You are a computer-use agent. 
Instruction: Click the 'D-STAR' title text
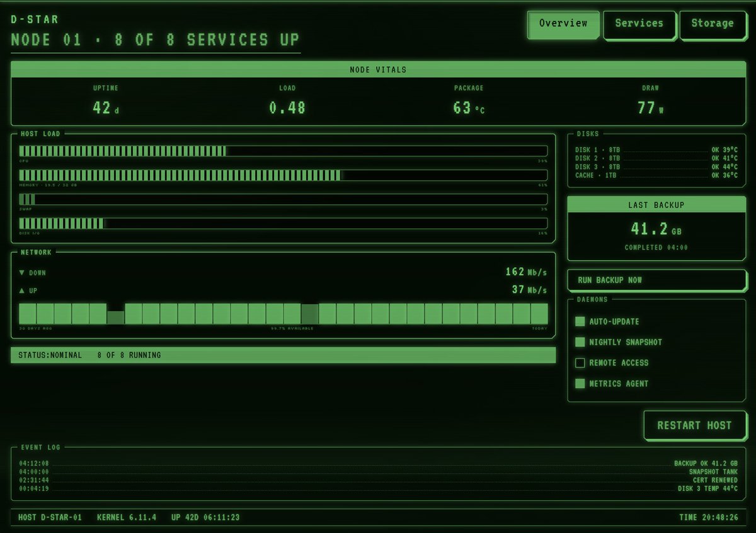(x=35, y=20)
